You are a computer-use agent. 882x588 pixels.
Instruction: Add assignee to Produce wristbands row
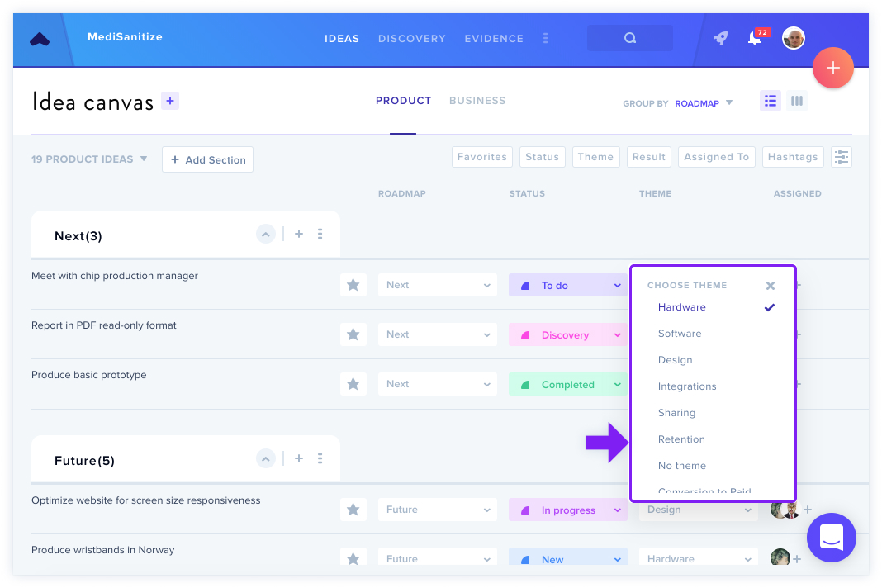click(796, 559)
